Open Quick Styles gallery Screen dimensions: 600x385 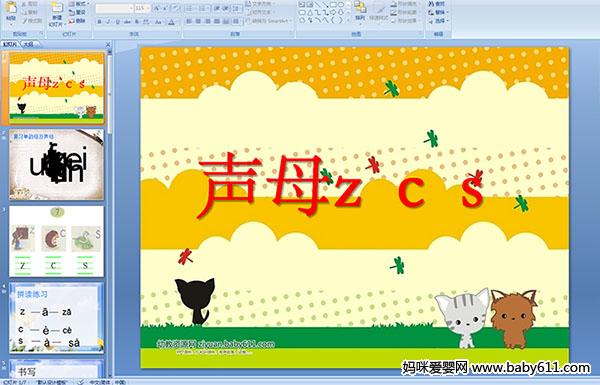pyautogui.click(x=379, y=11)
